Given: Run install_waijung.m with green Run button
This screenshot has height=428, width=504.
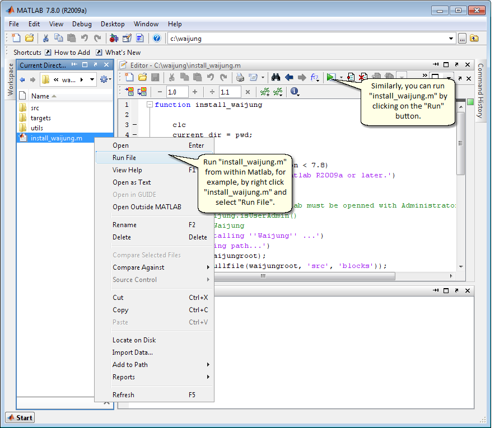Looking at the screenshot, I should 330,77.
